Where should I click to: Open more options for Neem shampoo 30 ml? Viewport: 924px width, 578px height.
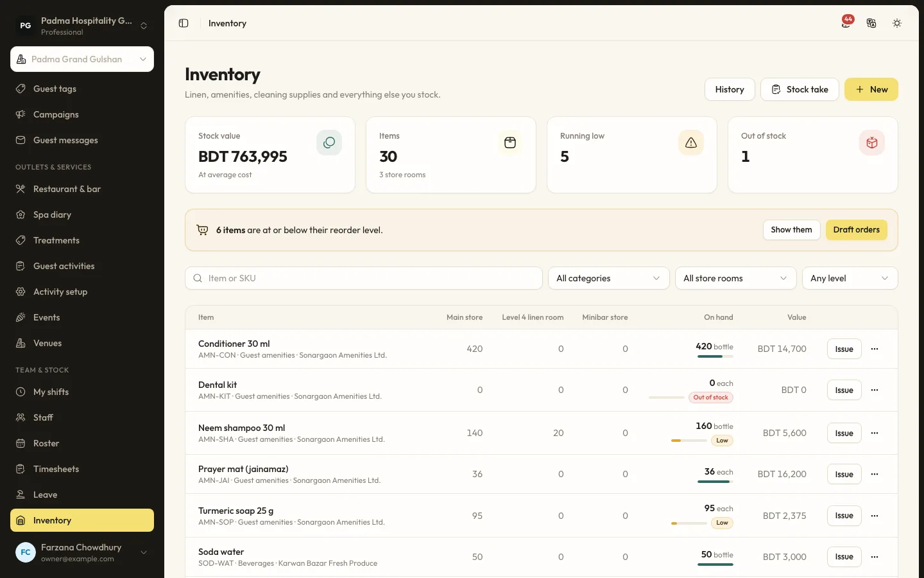tap(875, 433)
